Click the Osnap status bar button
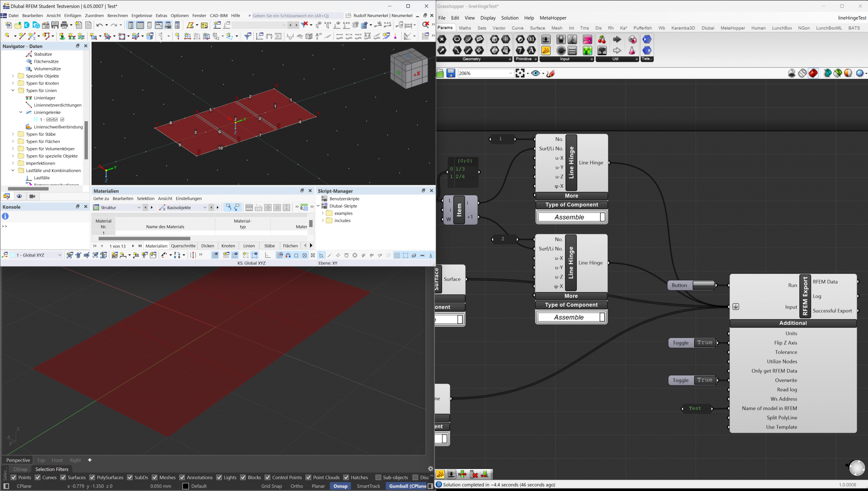 [x=340, y=486]
